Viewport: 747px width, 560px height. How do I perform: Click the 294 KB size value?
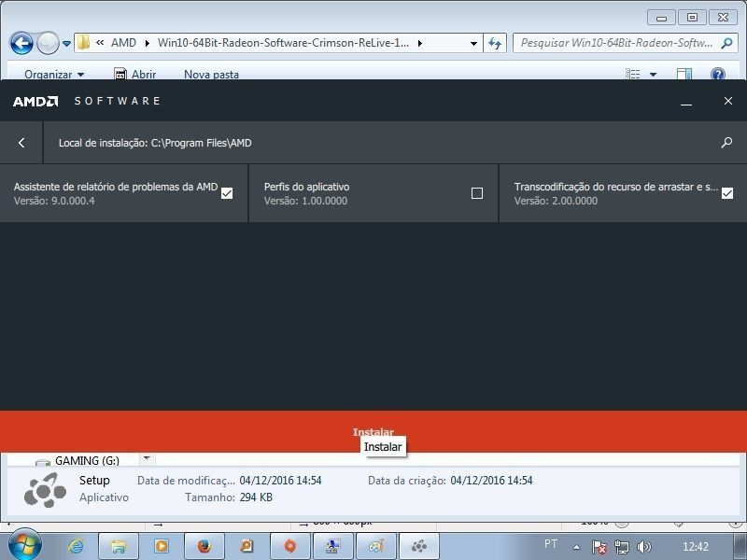[256, 497]
